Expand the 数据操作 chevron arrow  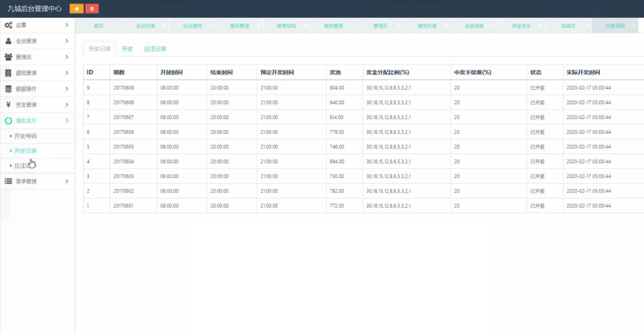66,89
